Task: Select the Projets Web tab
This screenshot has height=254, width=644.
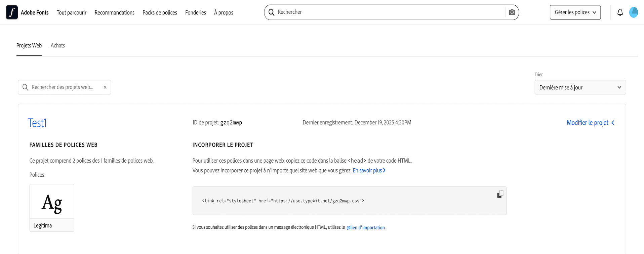Action: click(29, 46)
